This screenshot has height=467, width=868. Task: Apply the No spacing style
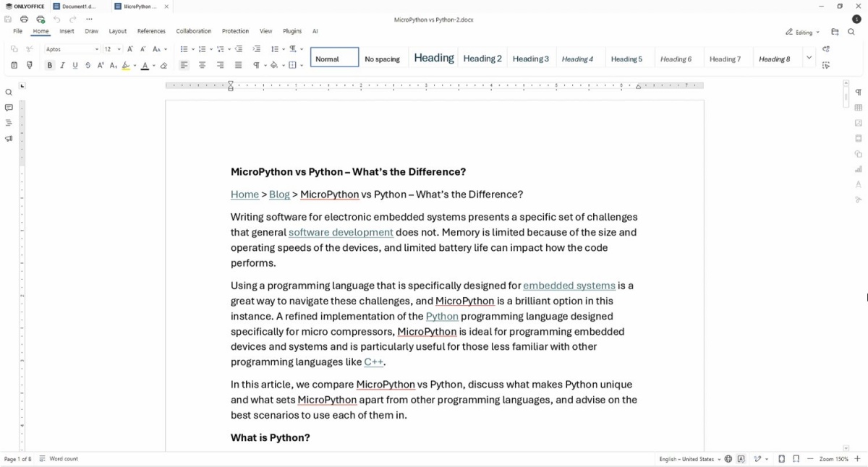pos(383,58)
